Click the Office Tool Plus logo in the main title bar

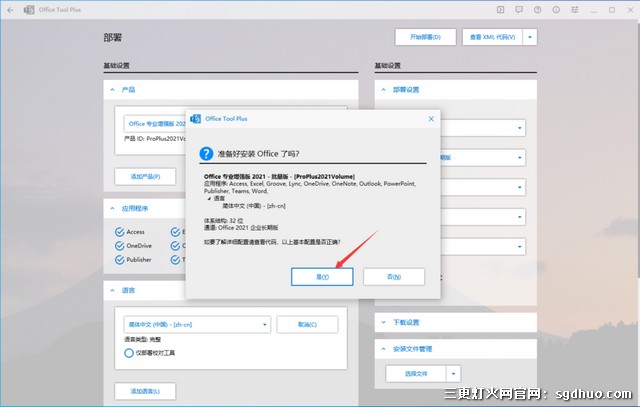tap(29, 10)
